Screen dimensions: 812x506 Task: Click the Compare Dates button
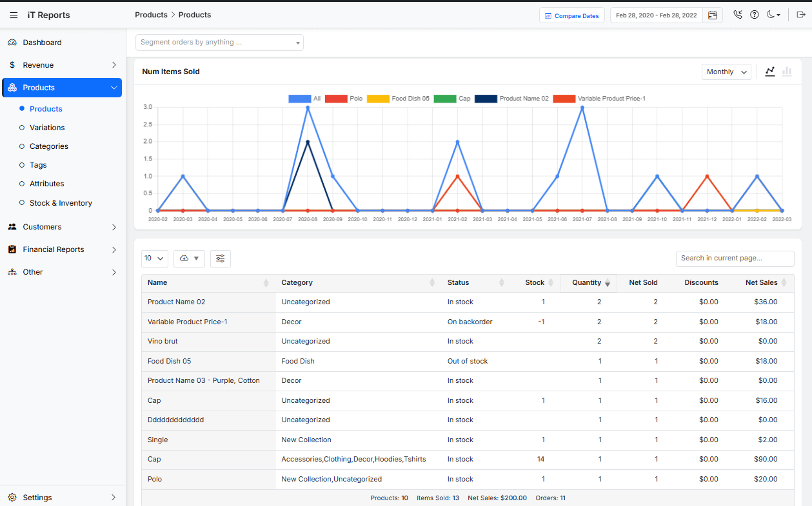coord(571,15)
